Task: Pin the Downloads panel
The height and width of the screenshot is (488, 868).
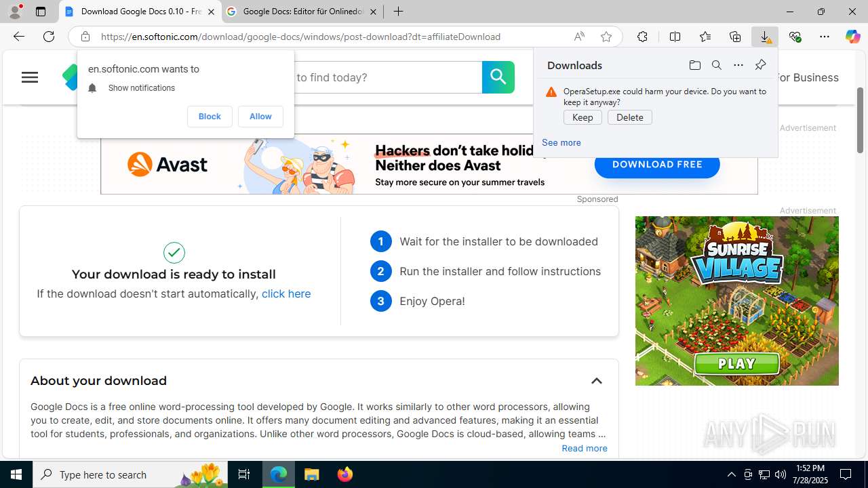Action: [x=760, y=65]
